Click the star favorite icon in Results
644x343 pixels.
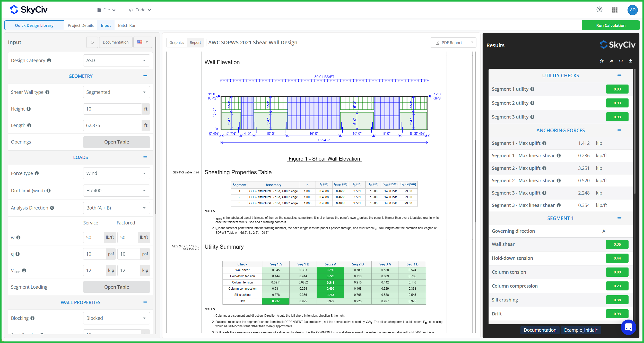pyautogui.click(x=602, y=61)
